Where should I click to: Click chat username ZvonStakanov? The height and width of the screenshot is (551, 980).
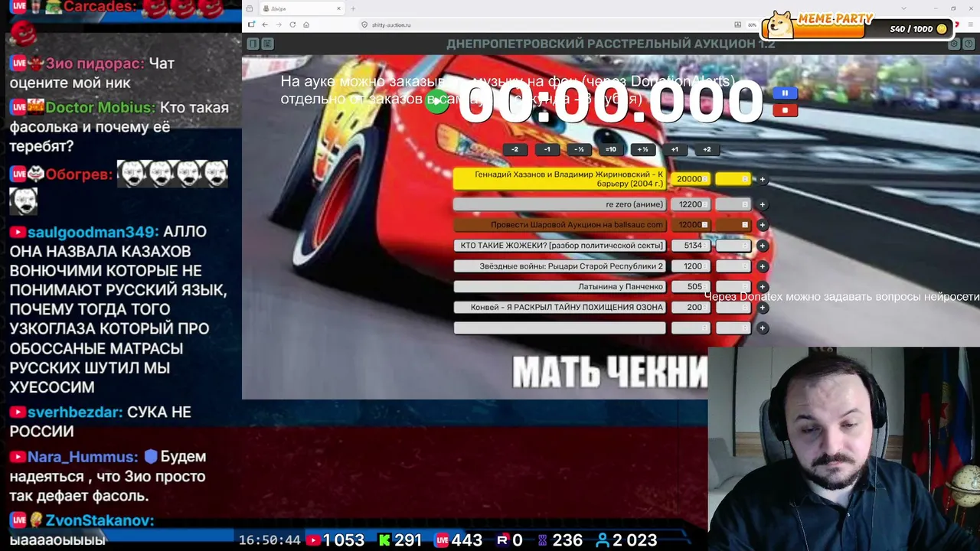coord(100,520)
